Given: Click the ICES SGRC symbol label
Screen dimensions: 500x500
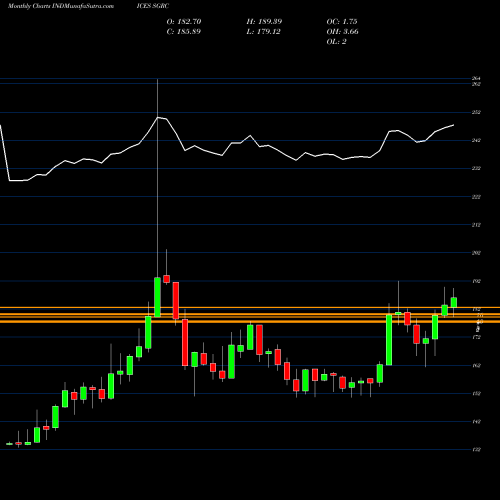Looking at the screenshot, I should click(153, 6).
